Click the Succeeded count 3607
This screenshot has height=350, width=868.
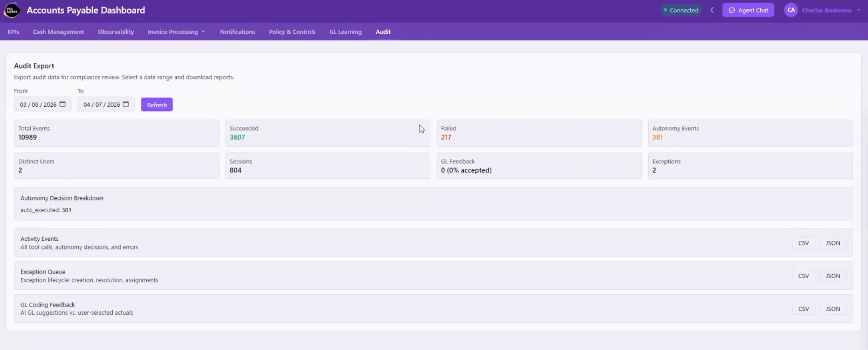237,137
